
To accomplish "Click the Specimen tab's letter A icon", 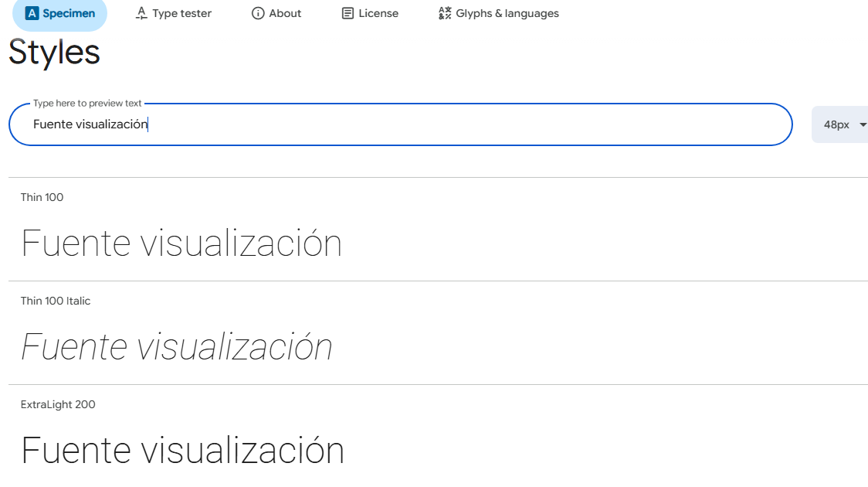I will 32,13.
